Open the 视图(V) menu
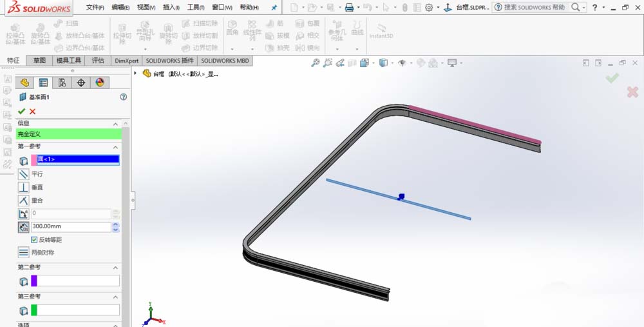Screen dimensions: 644x327 tap(146, 7)
